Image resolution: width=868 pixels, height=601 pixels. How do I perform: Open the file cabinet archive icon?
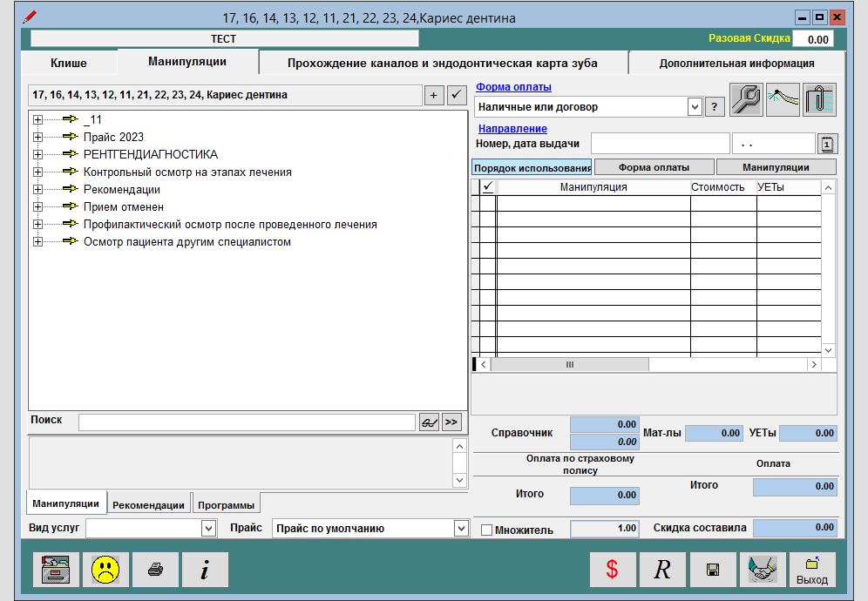pos(57,571)
